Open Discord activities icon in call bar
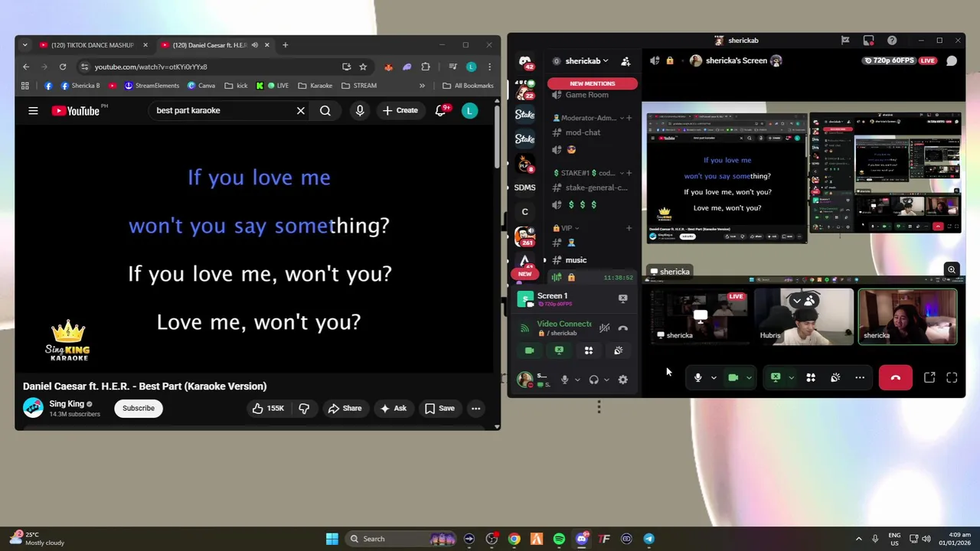 click(811, 377)
